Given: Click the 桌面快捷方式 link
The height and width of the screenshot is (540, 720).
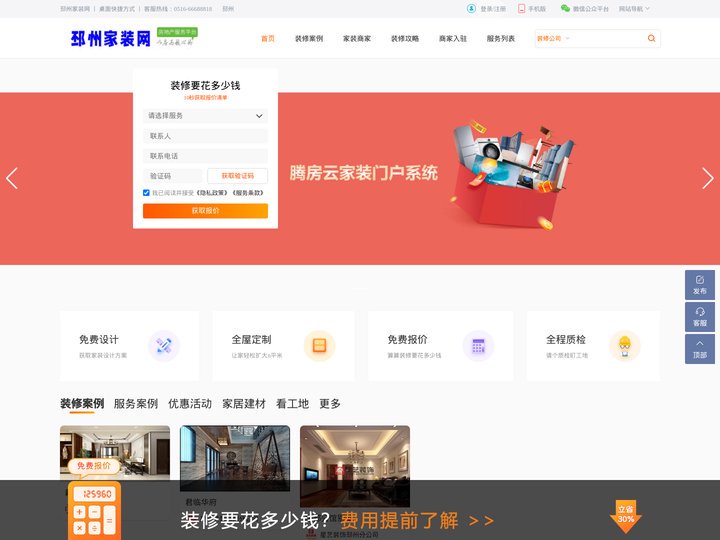Looking at the screenshot, I should [x=117, y=9].
